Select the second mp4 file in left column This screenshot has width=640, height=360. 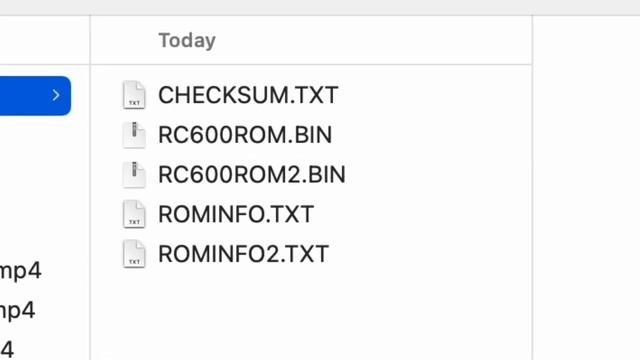pyautogui.click(x=18, y=310)
